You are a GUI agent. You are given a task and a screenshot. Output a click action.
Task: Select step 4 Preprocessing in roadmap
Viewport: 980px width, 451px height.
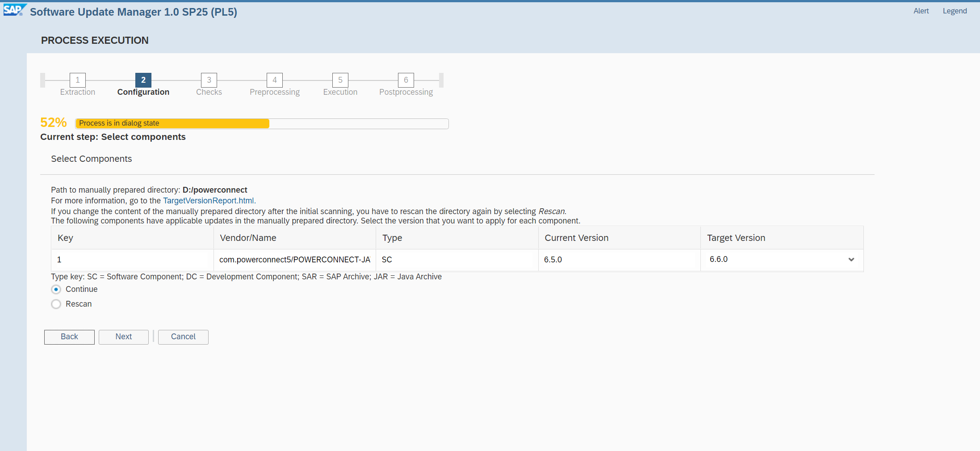point(275,80)
